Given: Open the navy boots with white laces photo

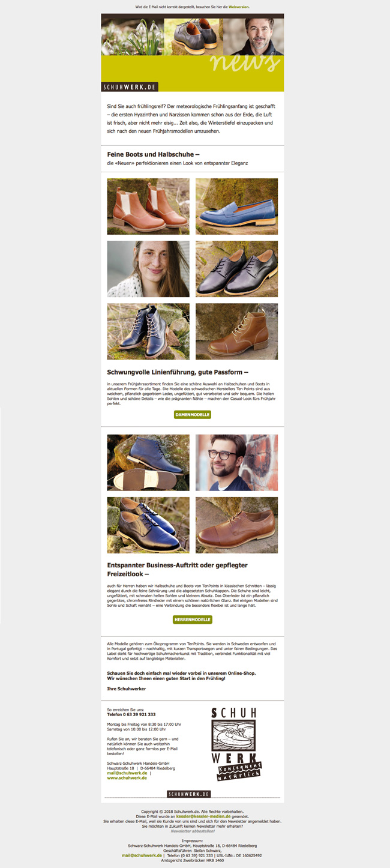Looking at the screenshot, I should pyautogui.click(x=148, y=331).
